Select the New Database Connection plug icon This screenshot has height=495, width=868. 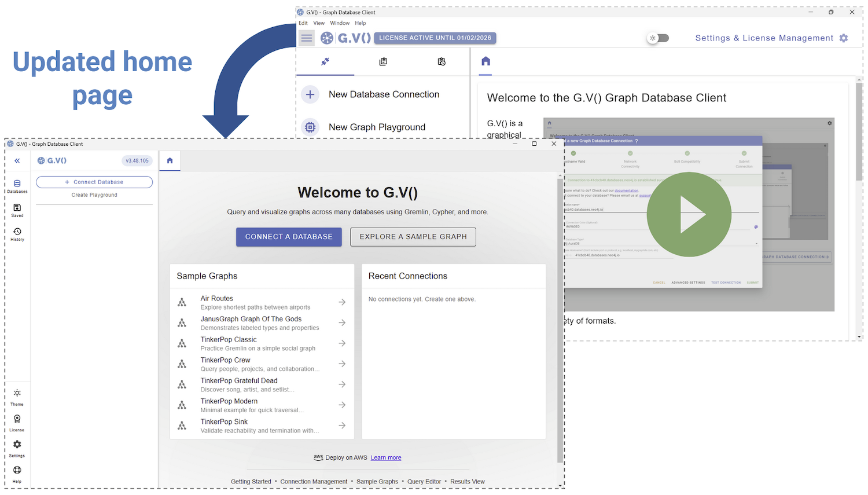325,62
